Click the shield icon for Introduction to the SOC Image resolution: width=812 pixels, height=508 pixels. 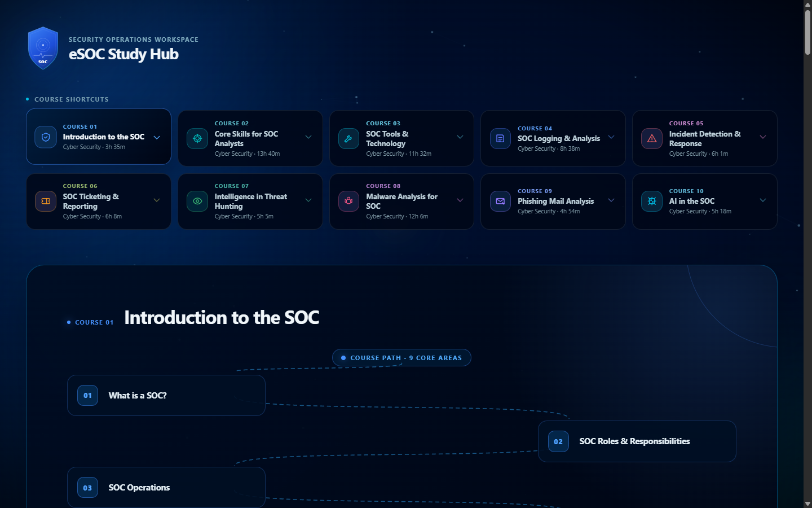click(46, 137)
